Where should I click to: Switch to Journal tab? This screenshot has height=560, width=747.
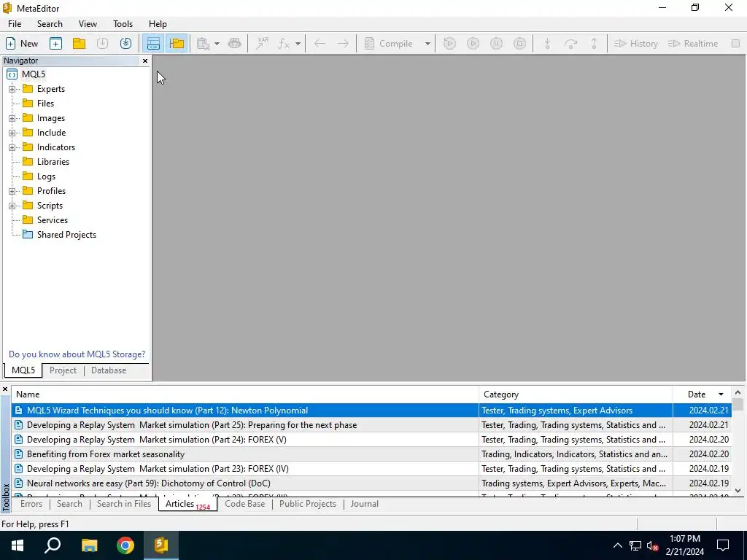(x=365, y=504)
